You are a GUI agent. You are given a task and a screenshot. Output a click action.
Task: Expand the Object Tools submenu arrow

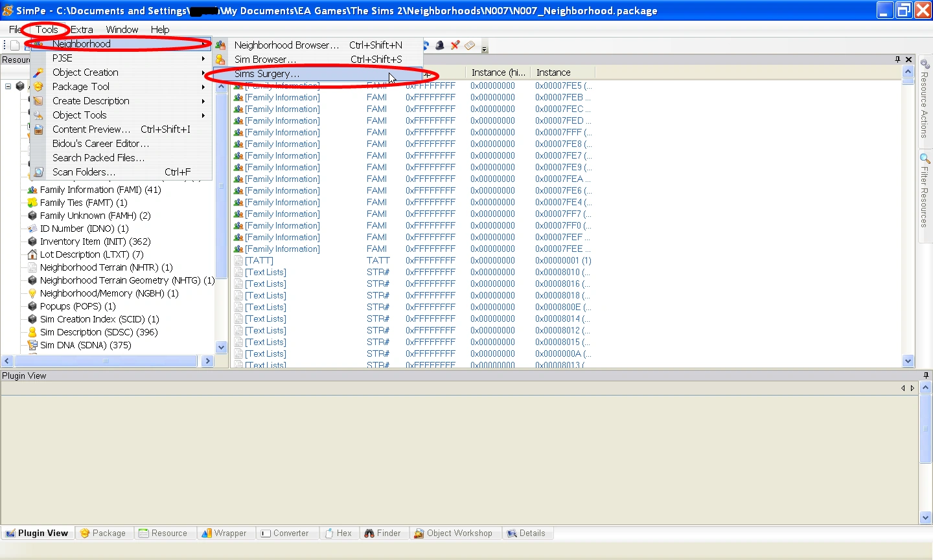click(x=203, y=115)
